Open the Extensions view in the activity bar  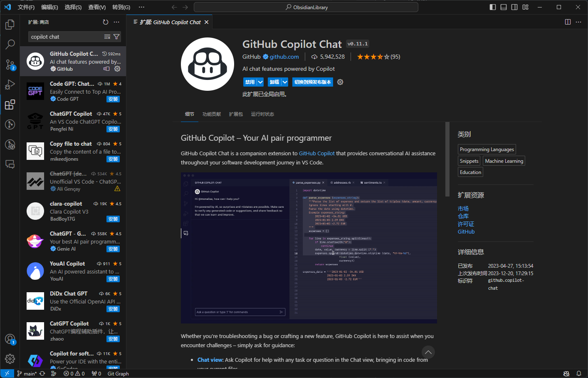[10, 104]
